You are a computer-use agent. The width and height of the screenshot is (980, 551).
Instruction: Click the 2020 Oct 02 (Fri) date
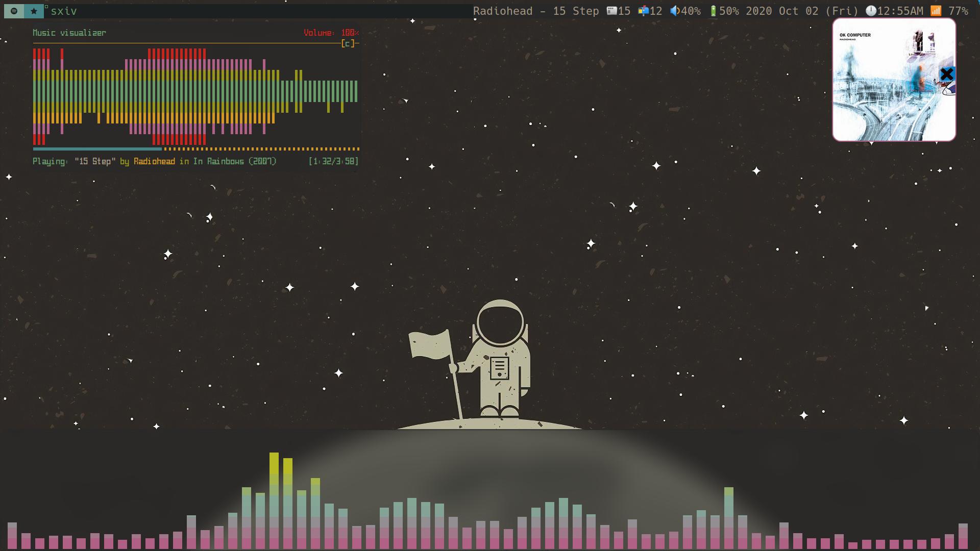click(x=802, y=11)
